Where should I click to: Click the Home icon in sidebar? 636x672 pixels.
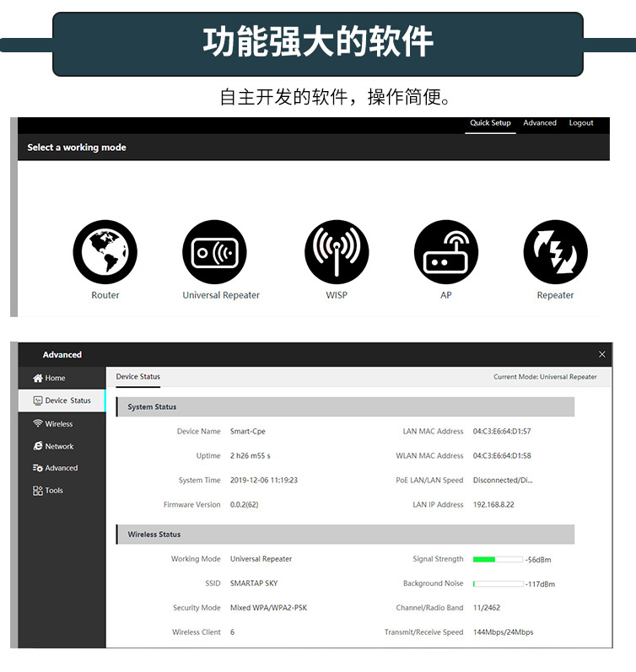[x=38, y=379]
